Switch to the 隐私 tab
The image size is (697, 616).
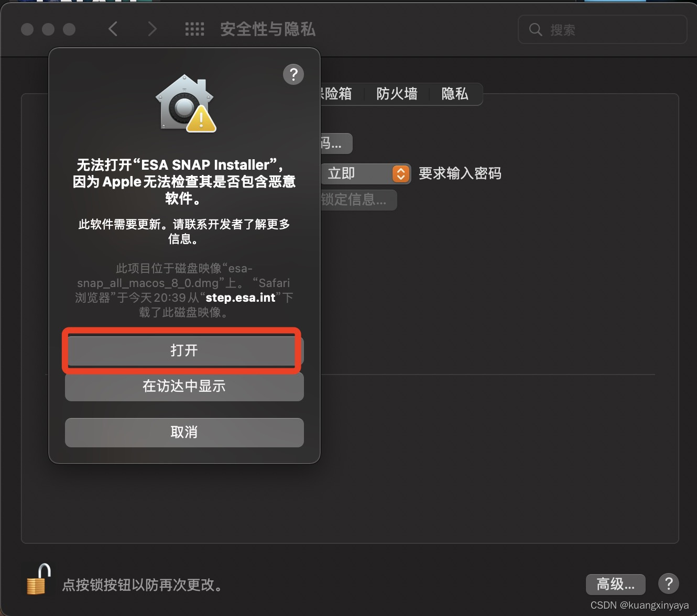tap(454, 94)
